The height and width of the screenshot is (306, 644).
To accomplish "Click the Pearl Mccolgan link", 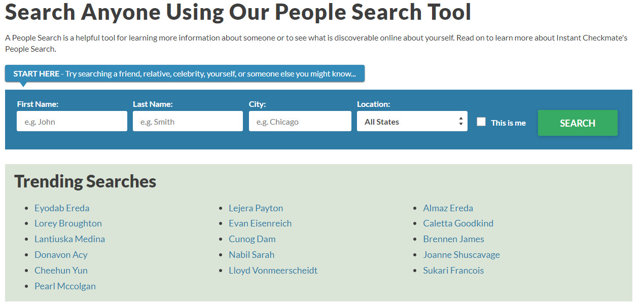I will pos(65,286).
